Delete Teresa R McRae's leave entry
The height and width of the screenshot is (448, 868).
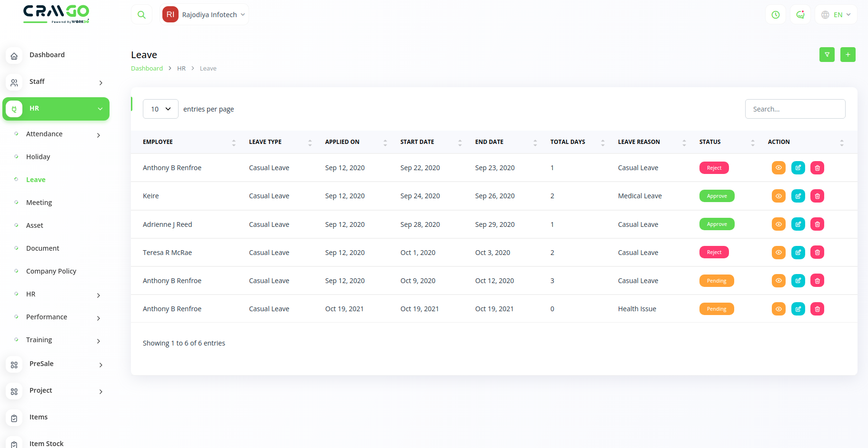click(818, 253)
